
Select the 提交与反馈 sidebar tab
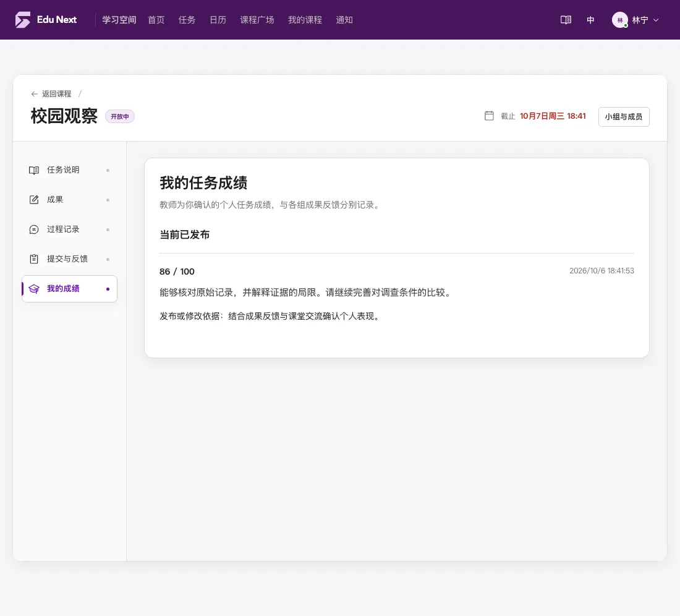click(69, 259)
